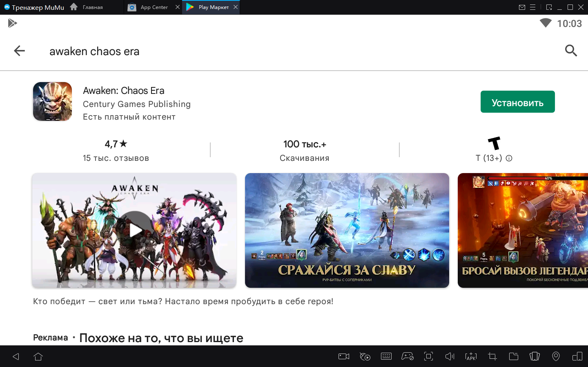This screenshot has width=588, height=367.
Task: Open the App Center tab
Action: [154, 7]
